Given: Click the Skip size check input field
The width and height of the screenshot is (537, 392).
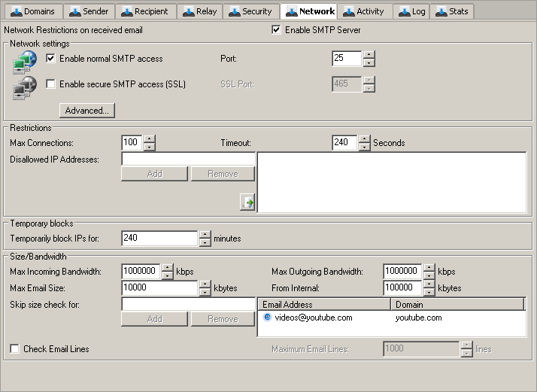Looking at the screenshot, I should tap(188, 304).
